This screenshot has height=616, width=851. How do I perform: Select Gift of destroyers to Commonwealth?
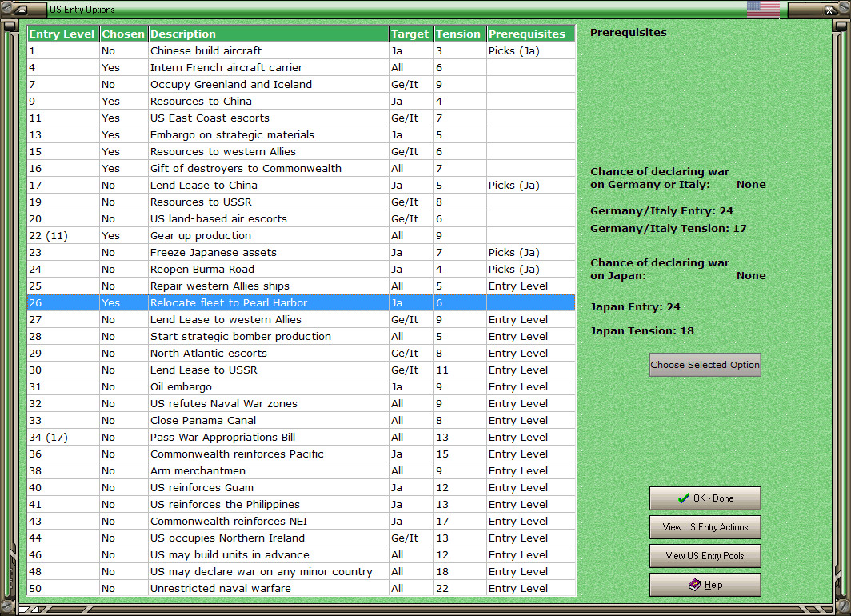(x=302, y=168)
